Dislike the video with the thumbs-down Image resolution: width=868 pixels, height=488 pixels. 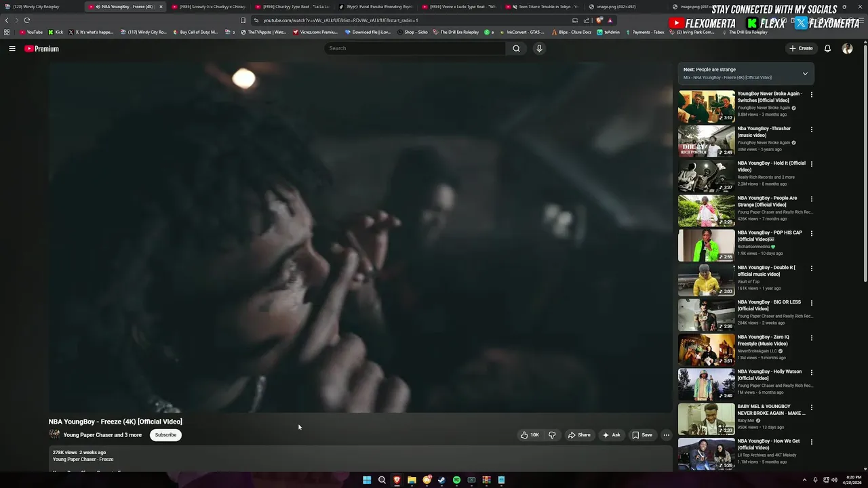[x=552, y=435]
